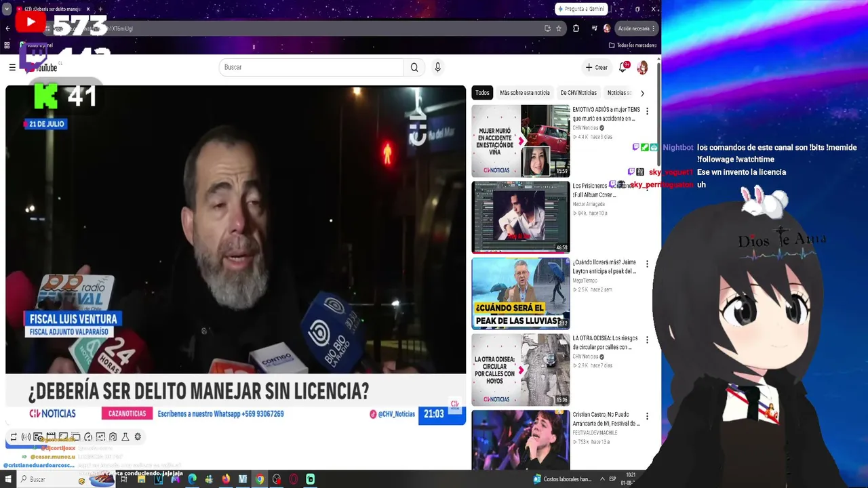Open 'EMOTIVO ADIÓS a mujer TENS' video title
Image resolution: width=868 pixels, height=488 pixels.
coord(606,114)
